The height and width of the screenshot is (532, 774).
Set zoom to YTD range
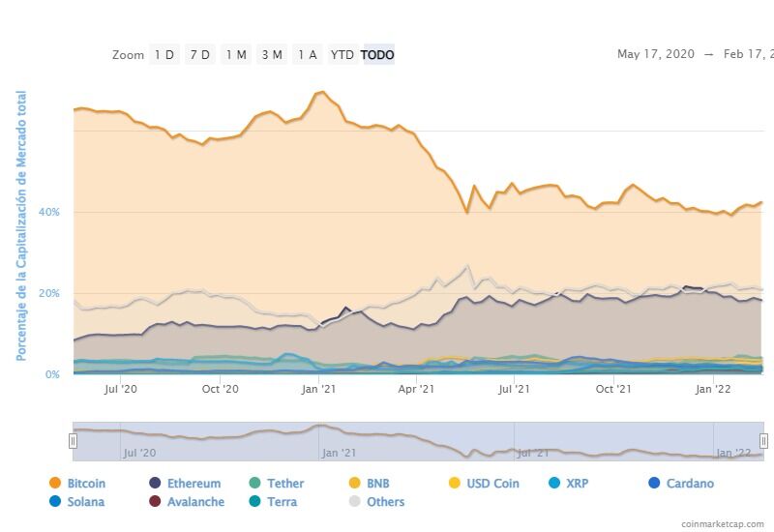(x=342, y=55)
